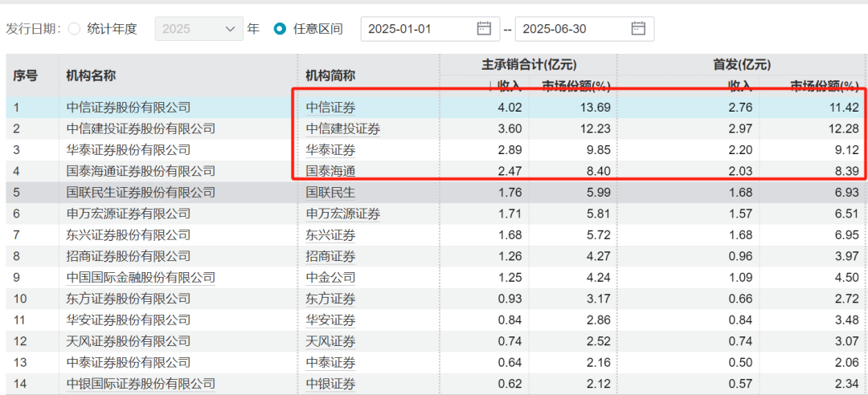Open the 申万宏源证券 short-name link

tap(343, 214)
